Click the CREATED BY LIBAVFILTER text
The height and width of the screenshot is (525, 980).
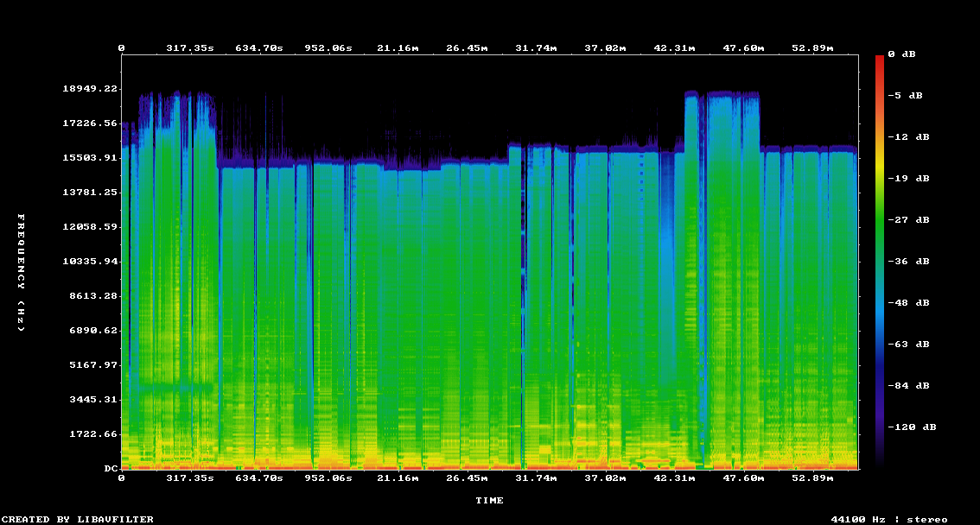78,519
